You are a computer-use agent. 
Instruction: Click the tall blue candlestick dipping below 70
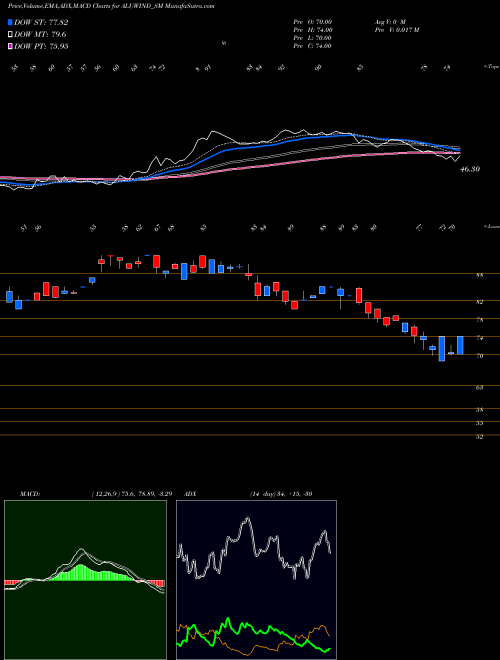441,349
